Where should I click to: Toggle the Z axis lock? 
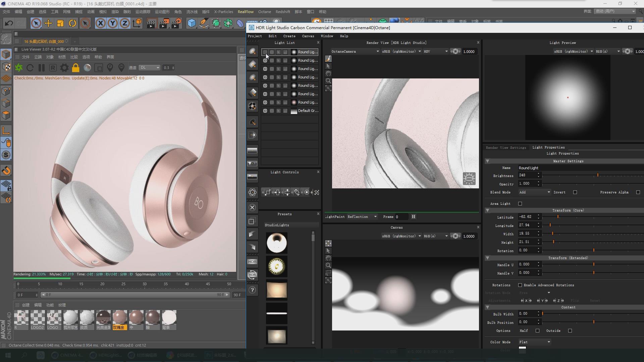coord(125,23)
